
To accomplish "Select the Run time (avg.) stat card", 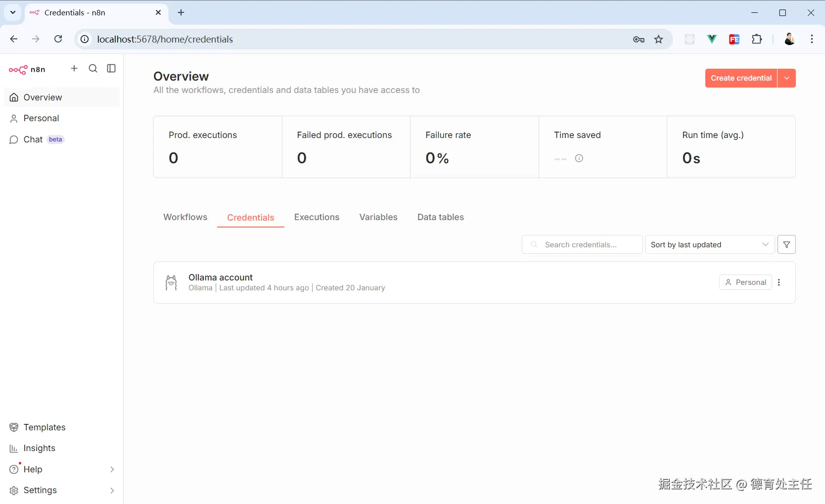I will pyautogui.click(x=731, y=147).
